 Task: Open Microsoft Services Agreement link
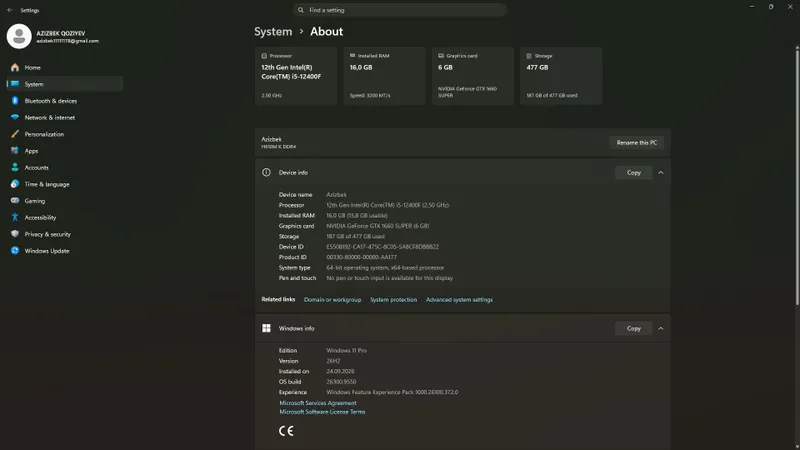318,403
